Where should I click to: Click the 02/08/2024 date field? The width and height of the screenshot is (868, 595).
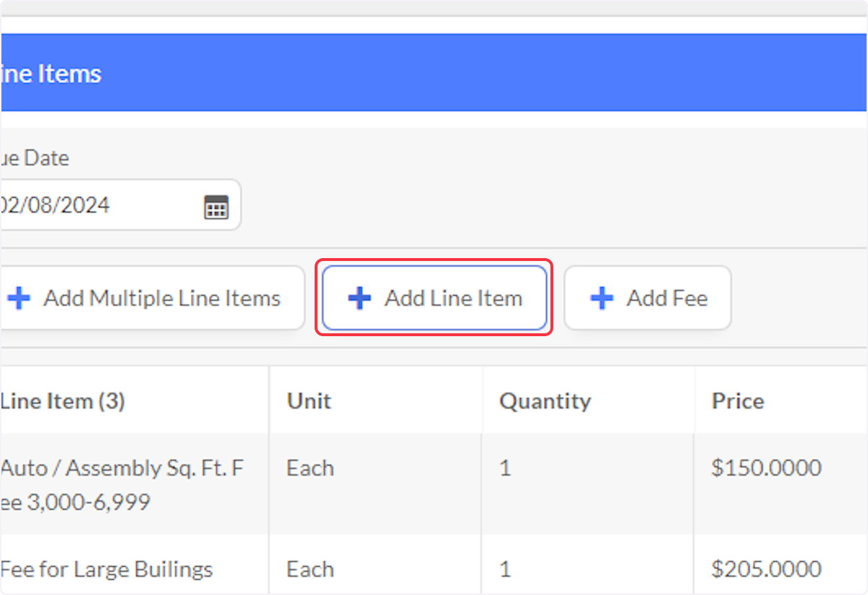[x=120, y=205]
